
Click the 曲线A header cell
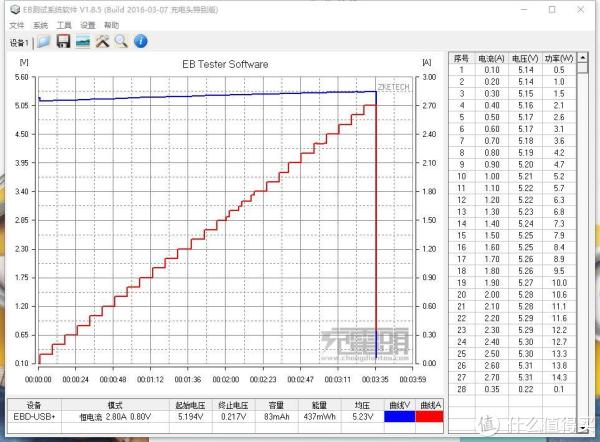(x=430, y=405)
